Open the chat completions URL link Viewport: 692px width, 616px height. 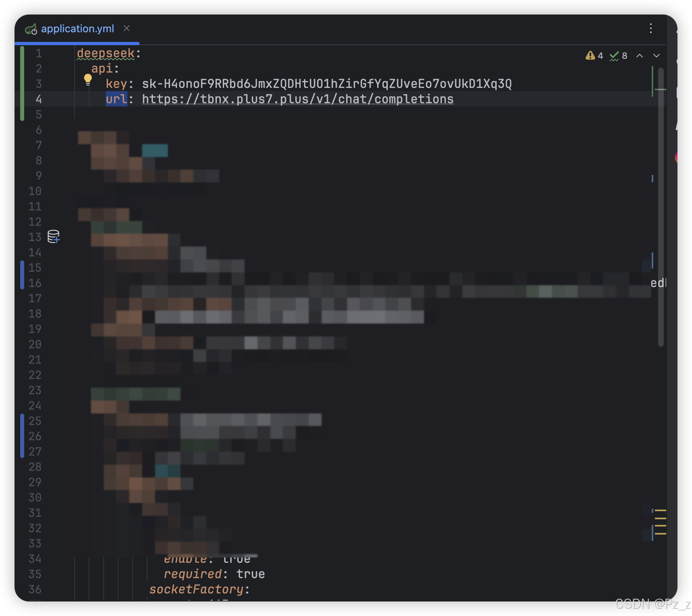click(x=297, y=99)
